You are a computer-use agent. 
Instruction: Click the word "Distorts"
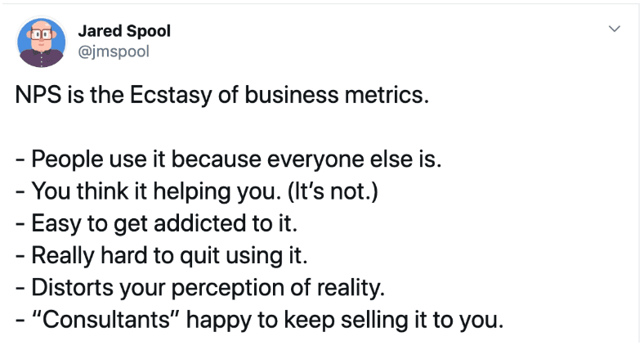pyautogui.click(x=72, y=287)
